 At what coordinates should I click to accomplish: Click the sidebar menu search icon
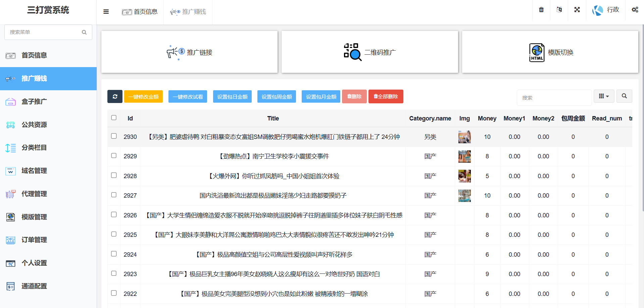tap(84, 32)
